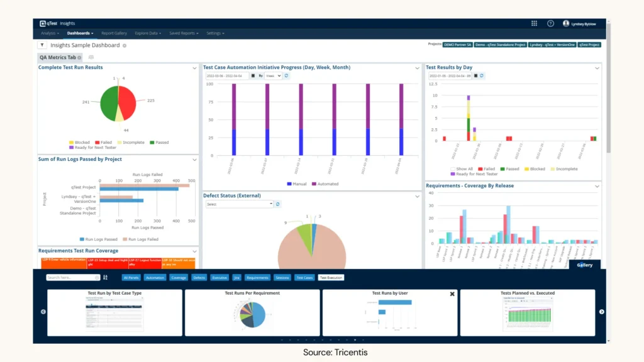This screenshot has width=644, height=362.
Task: Click the filter funnel icon beside dashboard title
Action: 42,45
